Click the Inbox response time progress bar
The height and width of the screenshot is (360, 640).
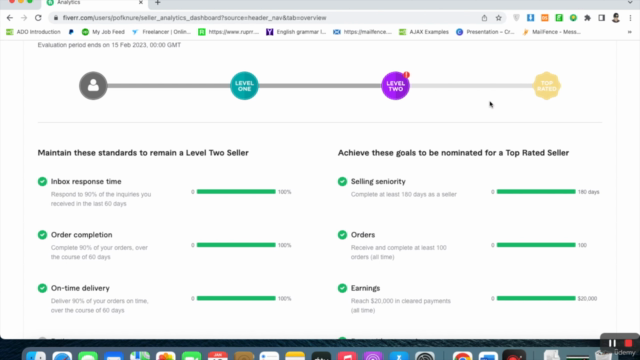click(236, 191)
